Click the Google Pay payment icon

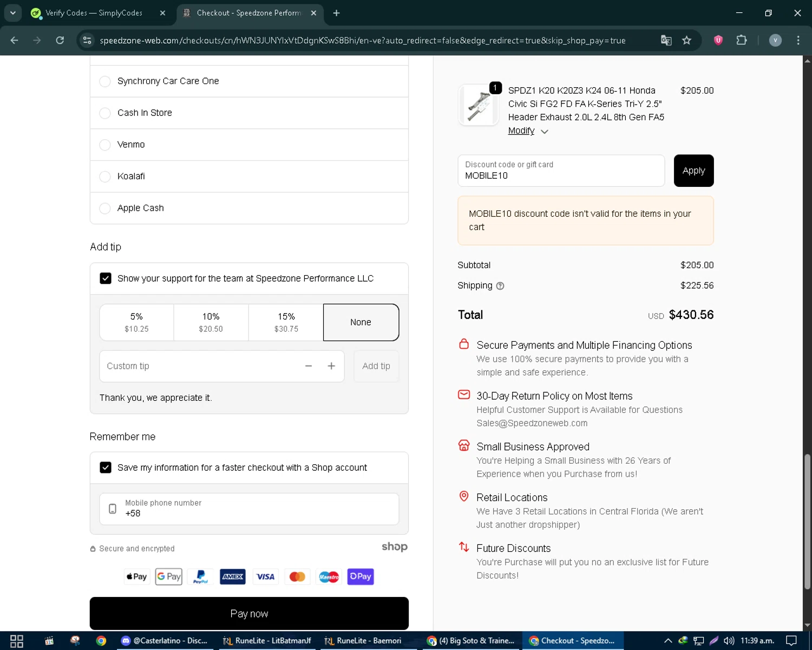tap(169, 576)
